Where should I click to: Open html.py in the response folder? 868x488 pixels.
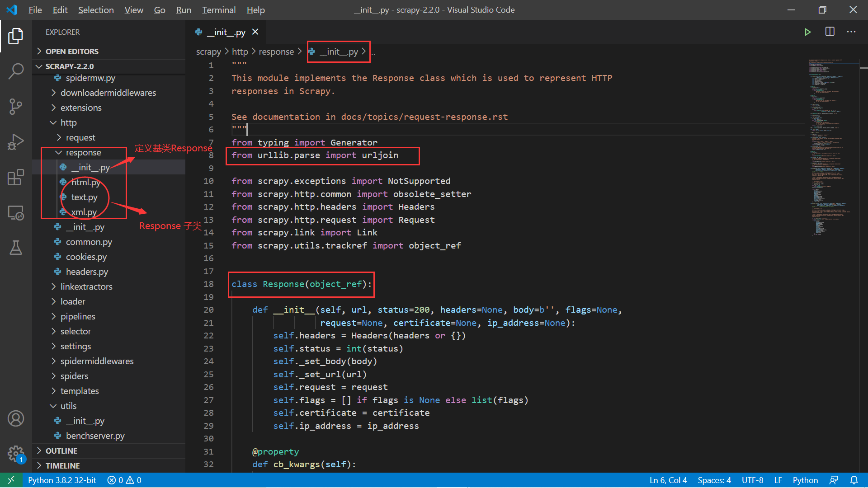tap(108, 182)
